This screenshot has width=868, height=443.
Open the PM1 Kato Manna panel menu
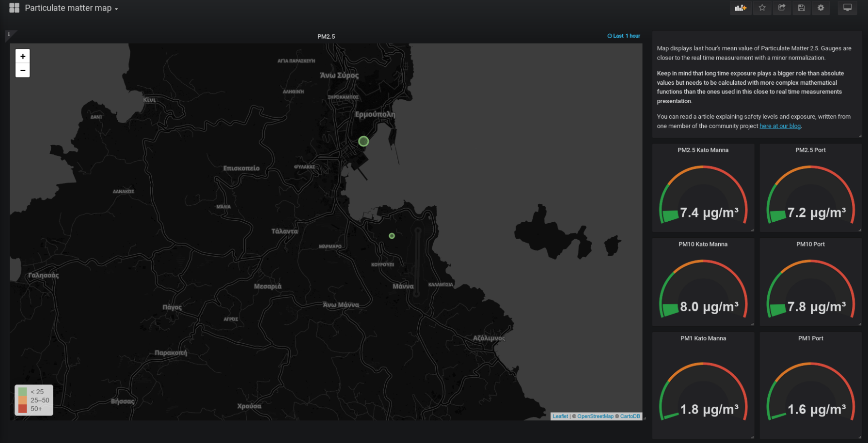[703, 338]
